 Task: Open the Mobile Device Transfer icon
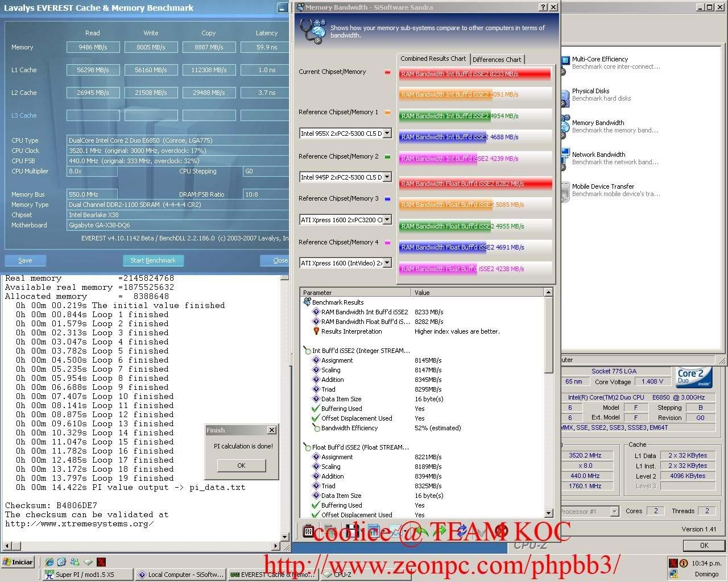point(565,191)
